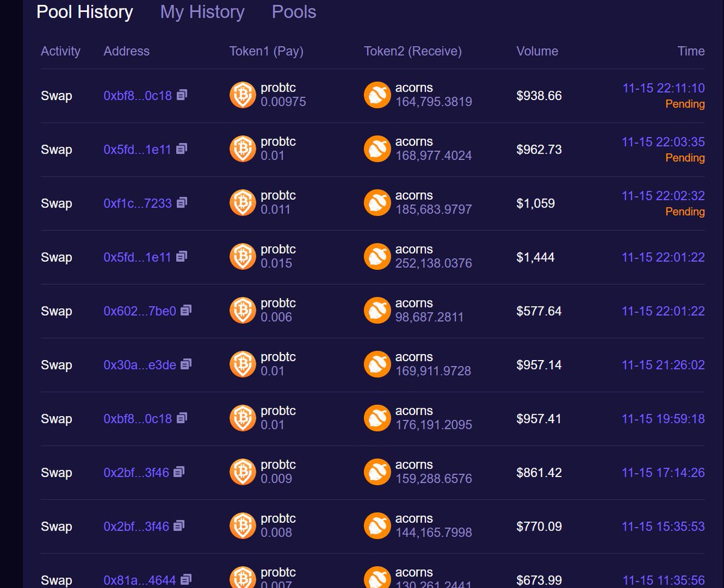Click the acorns icon in the 98,687.2811 row
The image size is (724, 588).
coord(377,311)
